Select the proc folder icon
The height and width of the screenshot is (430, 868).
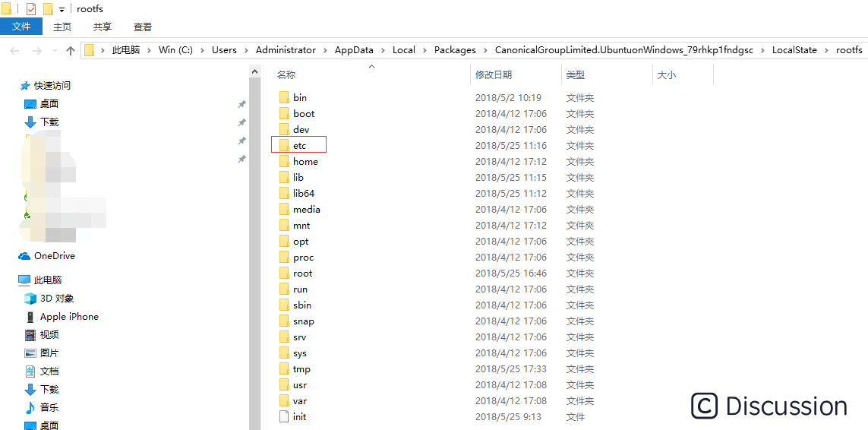tap(284, 257)
